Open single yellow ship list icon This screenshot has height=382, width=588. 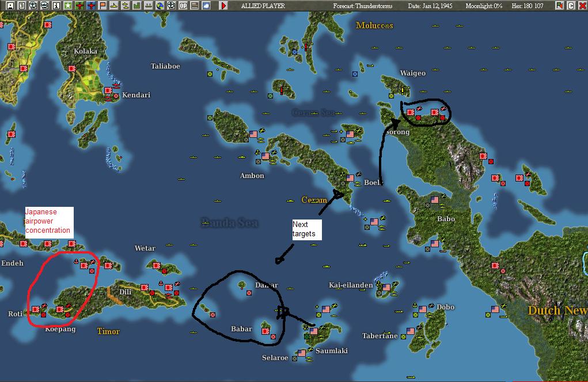pyautogui.click(x=114, y=5)
